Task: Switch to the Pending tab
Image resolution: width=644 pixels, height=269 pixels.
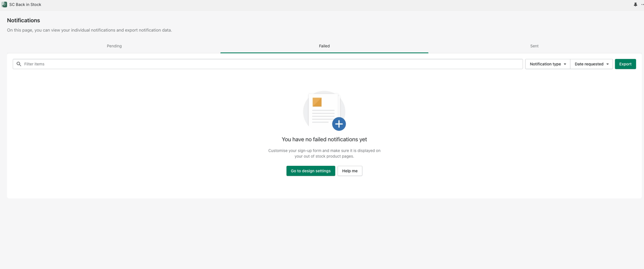Action: pyautogui.click(x=114, y=46)
